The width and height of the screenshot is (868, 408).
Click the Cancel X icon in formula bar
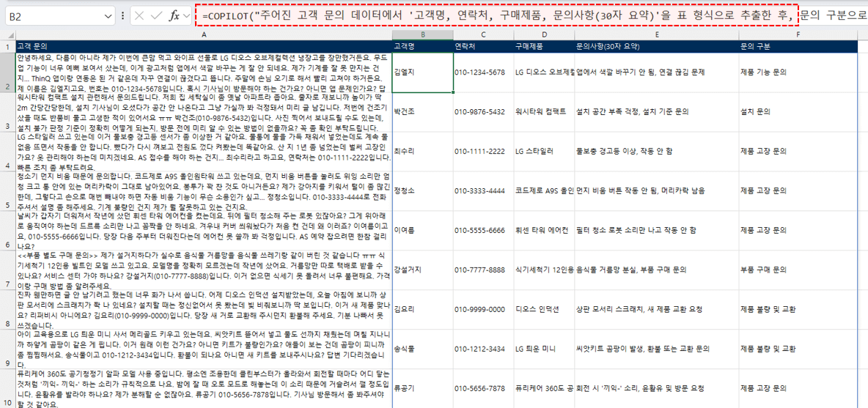coord(139,15)
